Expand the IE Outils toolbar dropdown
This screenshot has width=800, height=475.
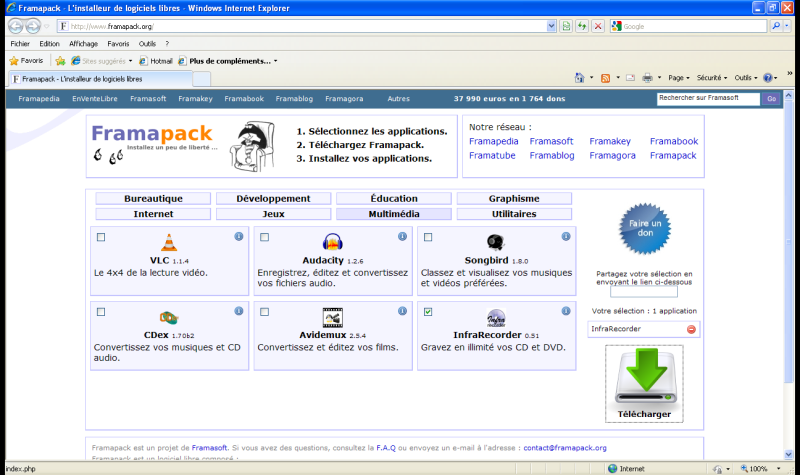(x=746, y=77)
